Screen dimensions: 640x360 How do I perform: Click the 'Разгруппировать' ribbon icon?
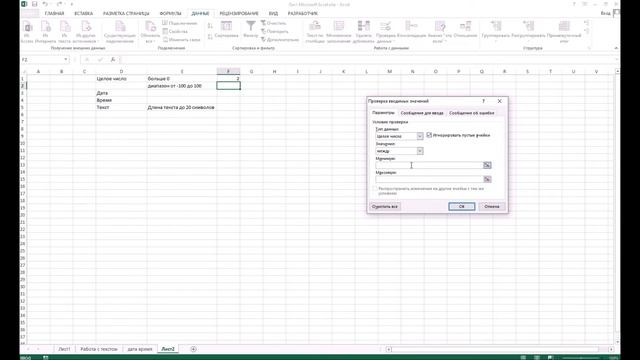coord(528,30)
